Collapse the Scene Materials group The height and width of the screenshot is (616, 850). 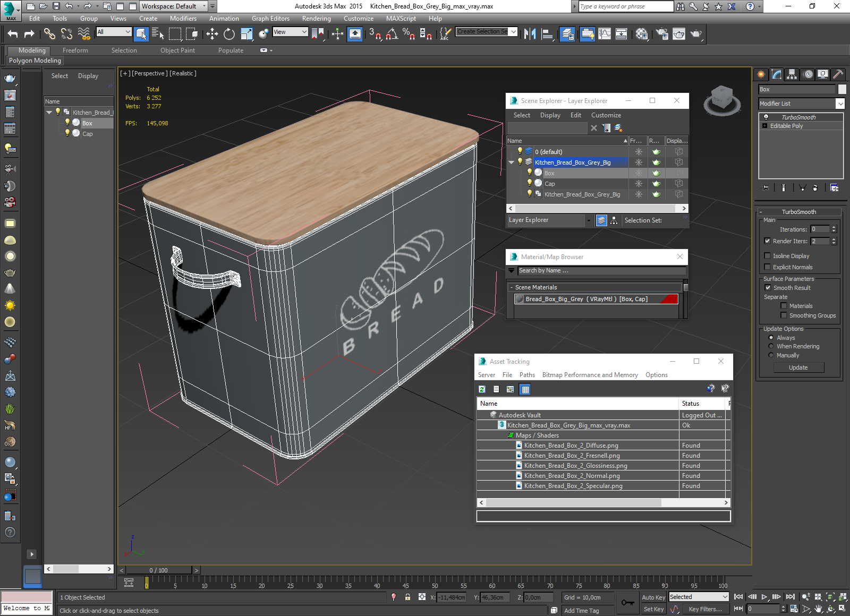click(511, 287)
